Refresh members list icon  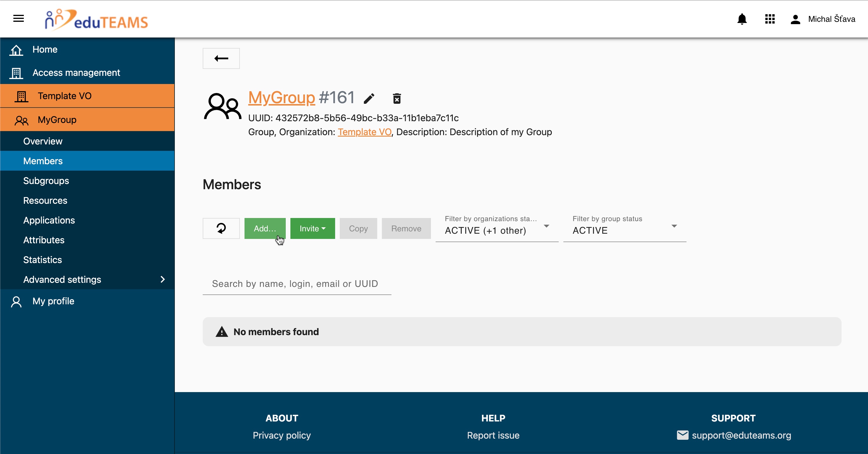221,228
